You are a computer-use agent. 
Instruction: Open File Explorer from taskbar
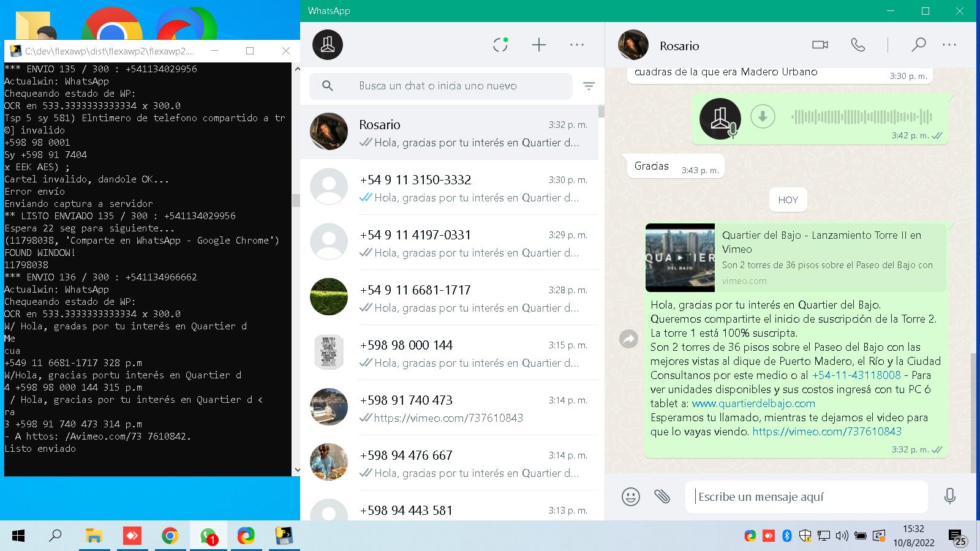(93, 536)
